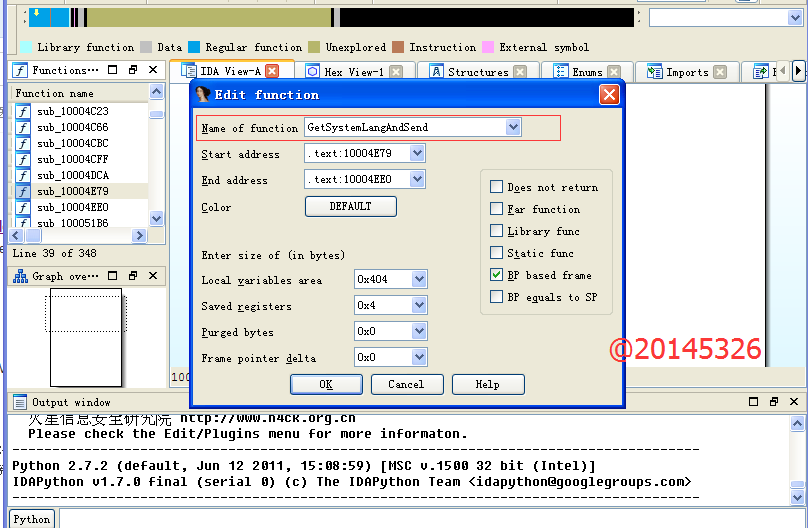
Task: Uncheck BP based frame option
Action: pyautogui.click(x=497, y=275)
